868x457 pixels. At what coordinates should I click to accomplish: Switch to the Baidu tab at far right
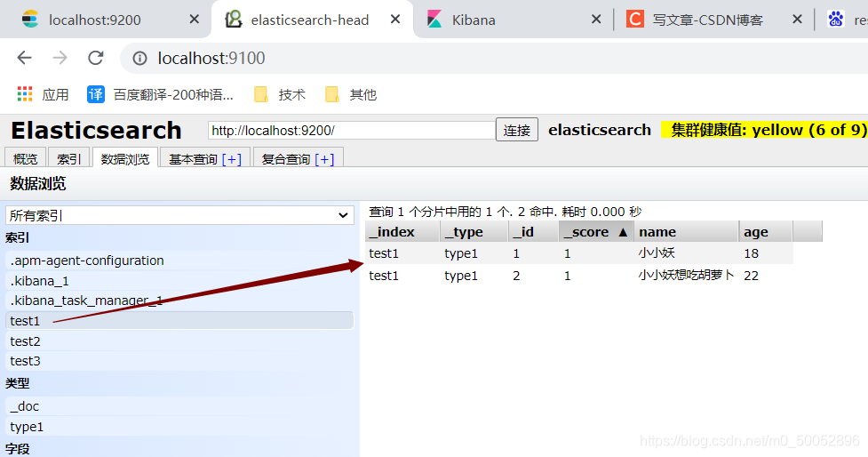845,20
